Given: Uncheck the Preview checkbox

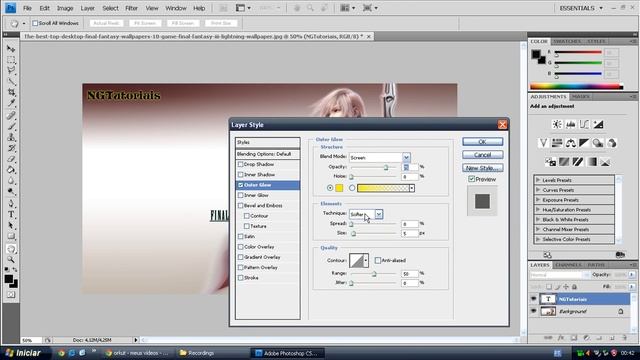Looking at the screenshot, I should click(471, 179).
